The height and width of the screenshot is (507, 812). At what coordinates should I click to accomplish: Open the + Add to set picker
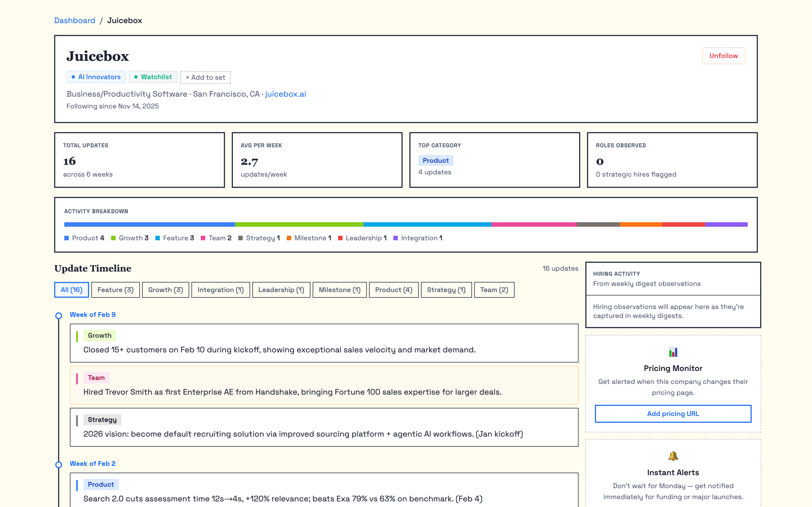(205, 77)
